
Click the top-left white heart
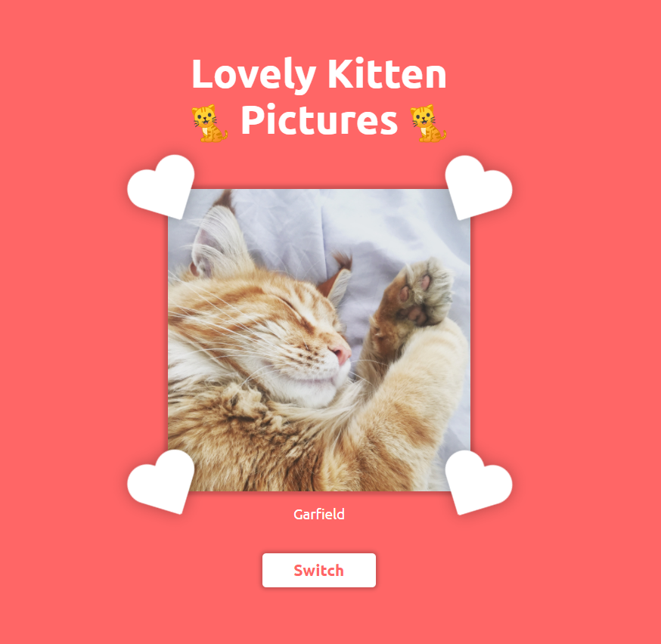point(161,187)
